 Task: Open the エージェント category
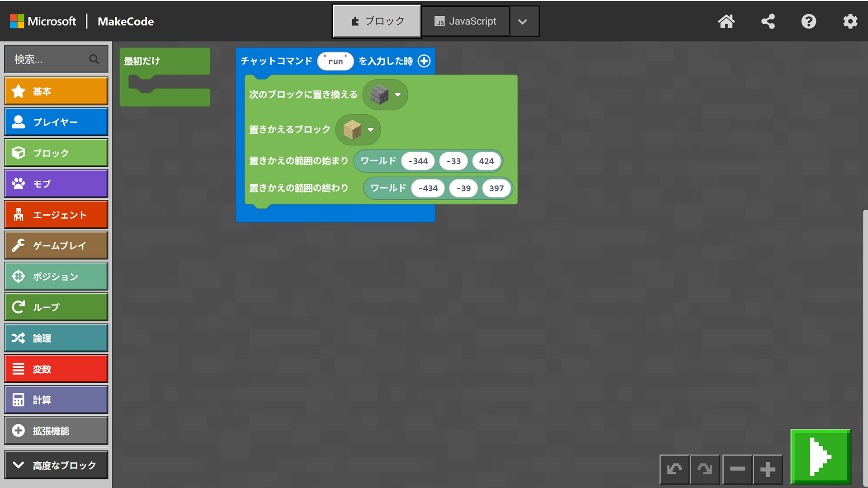point(56,215)
